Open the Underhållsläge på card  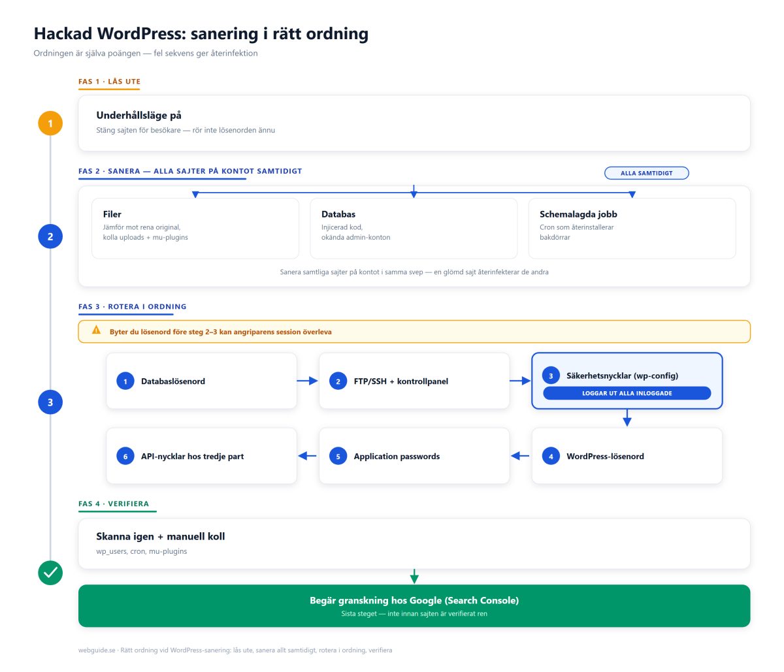coord(414,123)
